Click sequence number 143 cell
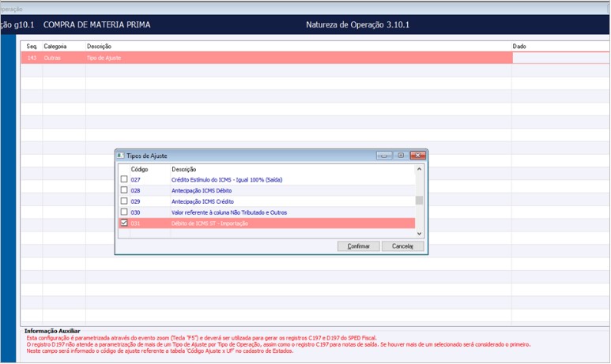 [32, 58]
